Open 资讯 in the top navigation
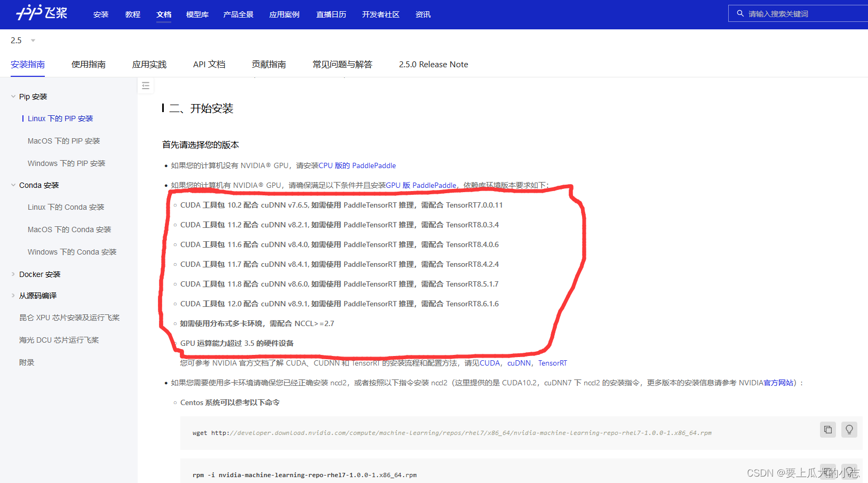Viewport: 868px width, 483px height. point(423,14)
